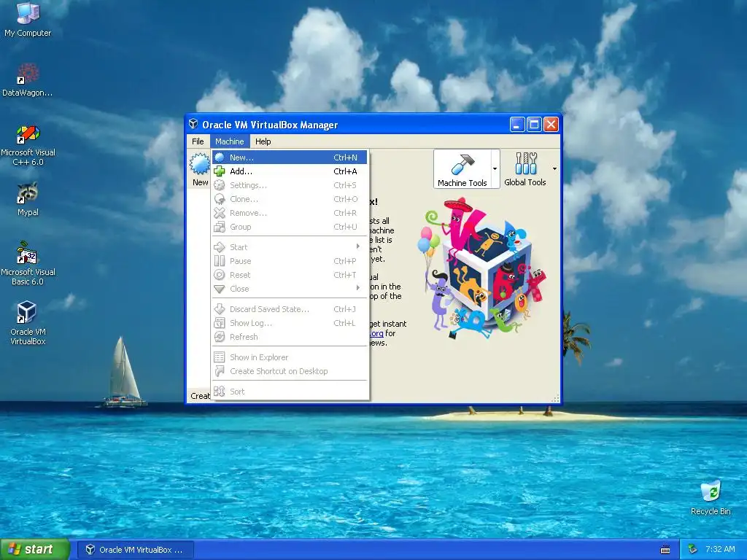Click the New toolbar button

point(200,169)
